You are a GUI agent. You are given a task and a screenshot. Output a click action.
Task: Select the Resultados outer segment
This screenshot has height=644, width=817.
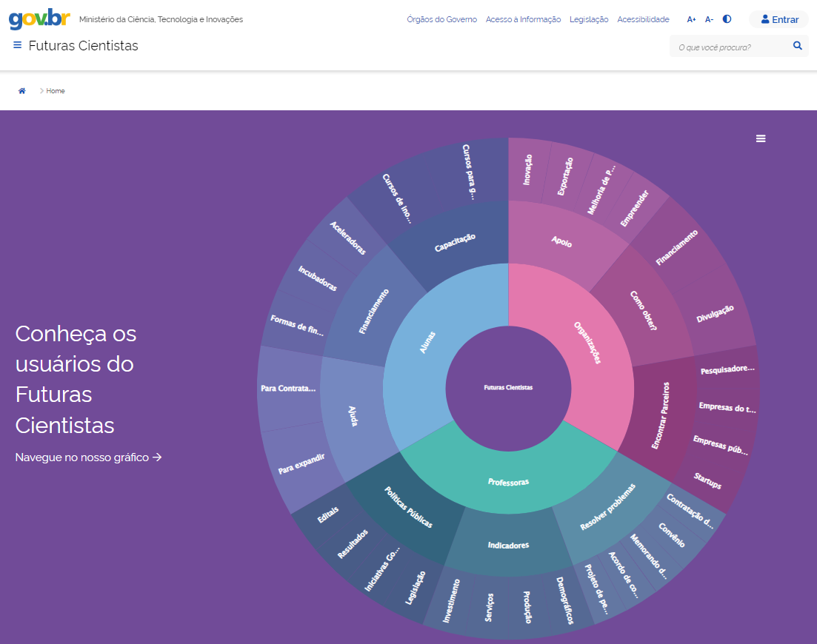[x=353, y=543]
